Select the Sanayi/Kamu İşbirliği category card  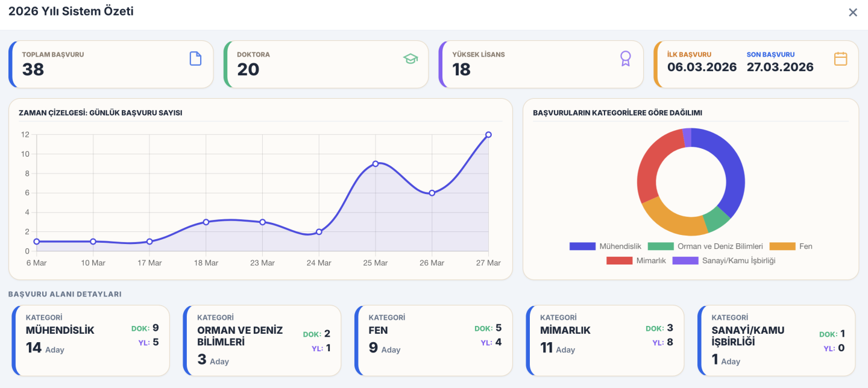(x=776, y=340)
